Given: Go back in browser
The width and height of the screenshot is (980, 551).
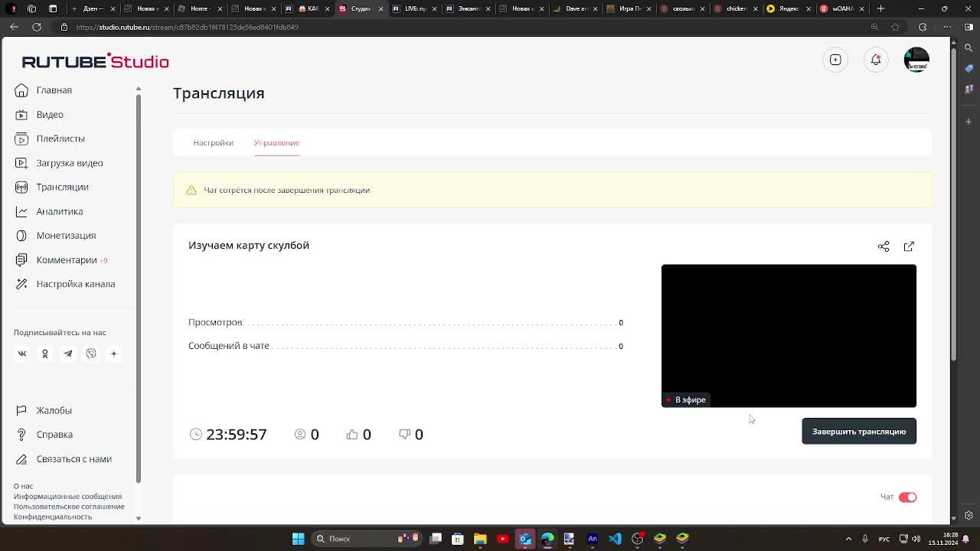Looking at the screenshot, I should point(14,27).
